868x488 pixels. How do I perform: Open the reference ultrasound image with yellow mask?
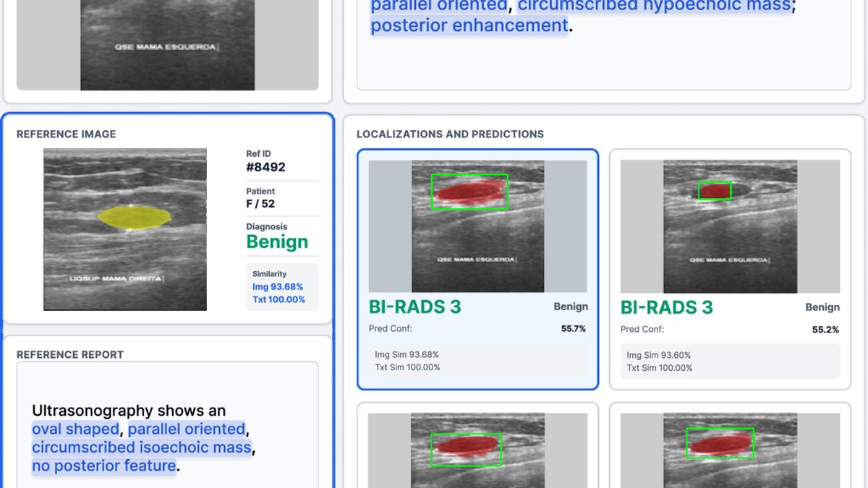pyautogui.click(x=125, y=229)
